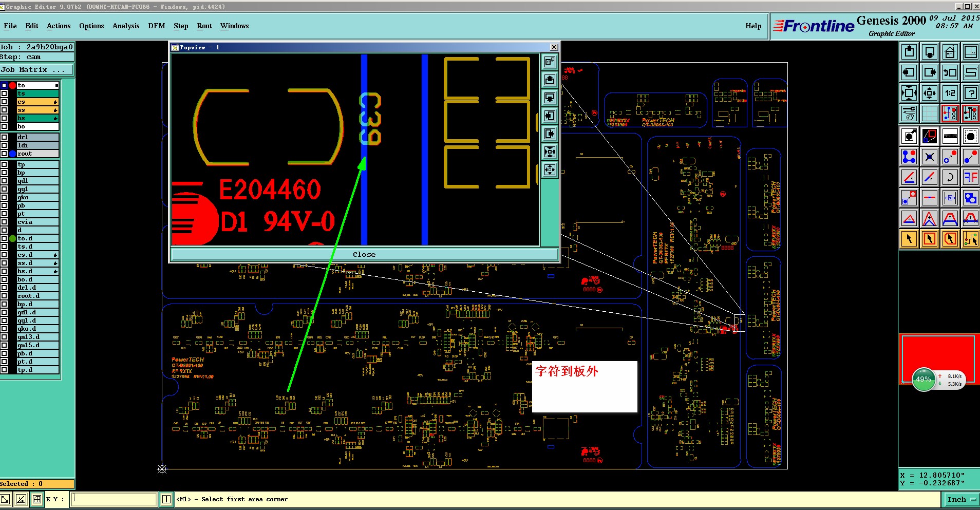Toggle checkbox for layer gko

coord(4,197)
